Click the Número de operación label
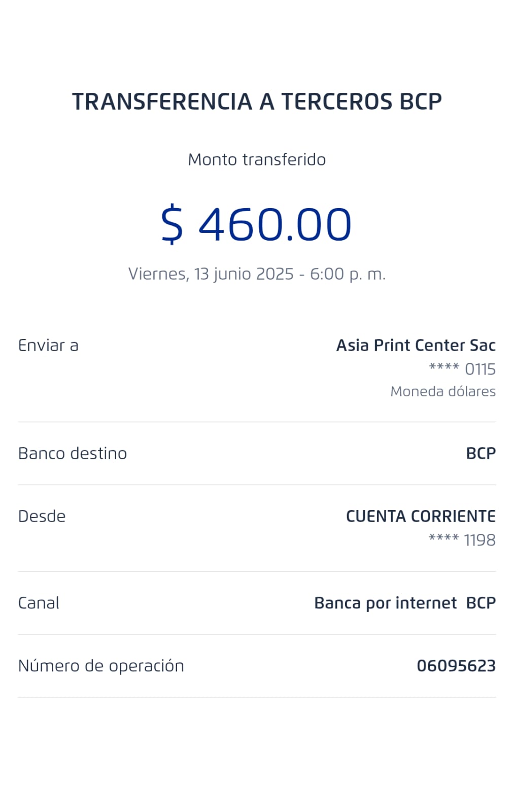The width and height of the screenshot is (514, 812). tap(101, 666)
